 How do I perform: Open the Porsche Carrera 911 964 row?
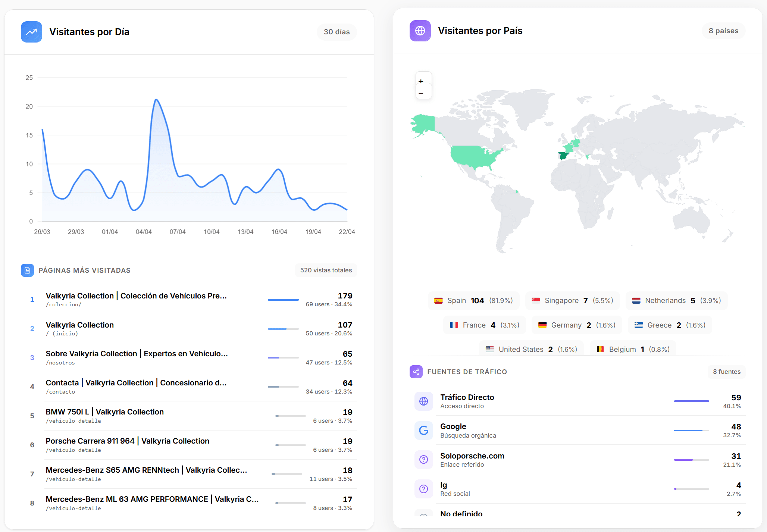pyautogui.click(x=189, y=445)
